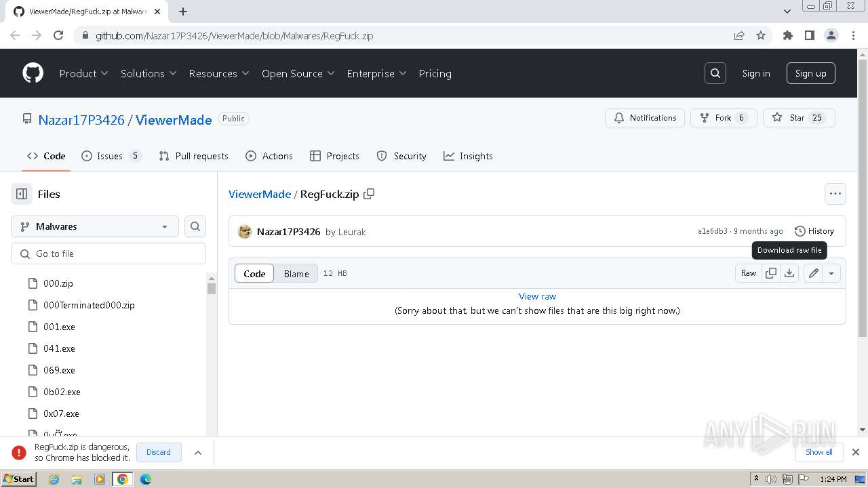Open the Security tab
Image resolution: width=868 pixels, height=488 pixels.
[401, 156]
